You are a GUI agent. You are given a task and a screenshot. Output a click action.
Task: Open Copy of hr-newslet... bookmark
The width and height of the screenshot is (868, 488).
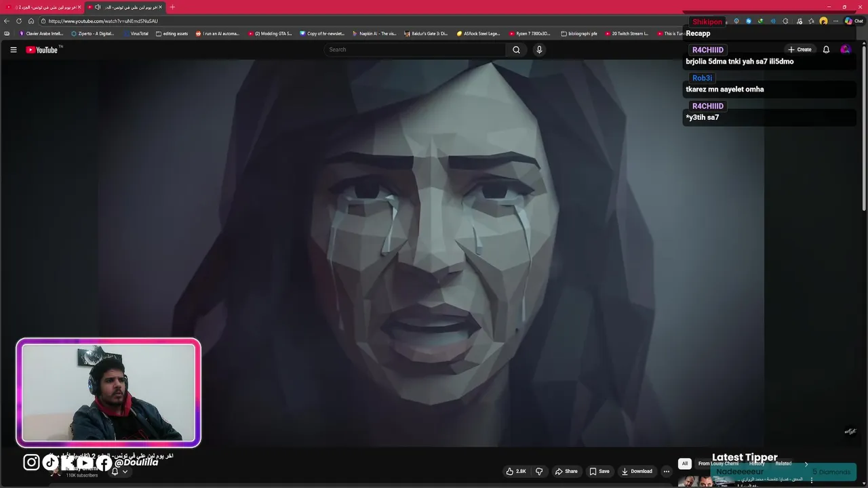(x=322, y=33)
